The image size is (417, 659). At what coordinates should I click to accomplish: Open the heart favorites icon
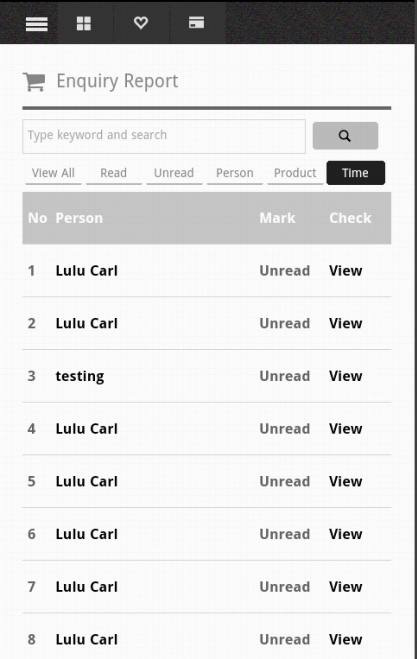click(140, 22)
